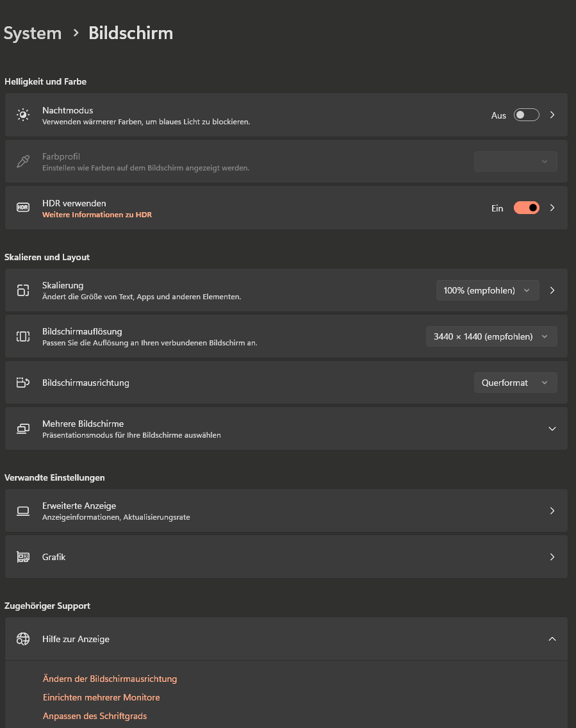The width and height of the screenshot is (576, 728).
Task: Click the Bildschirmauflösung resolution icon
Action: click(x=23, y=336)
